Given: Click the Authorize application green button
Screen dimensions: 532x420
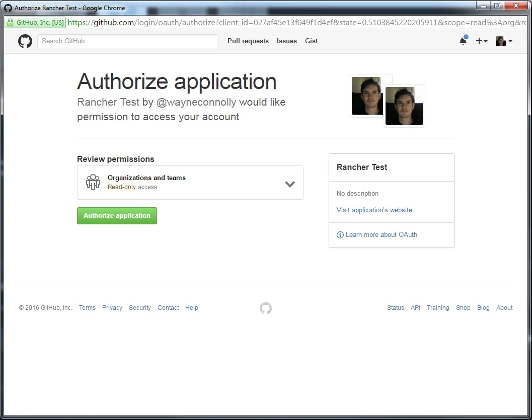Looking at the screenshot, I should coord(117,216).
